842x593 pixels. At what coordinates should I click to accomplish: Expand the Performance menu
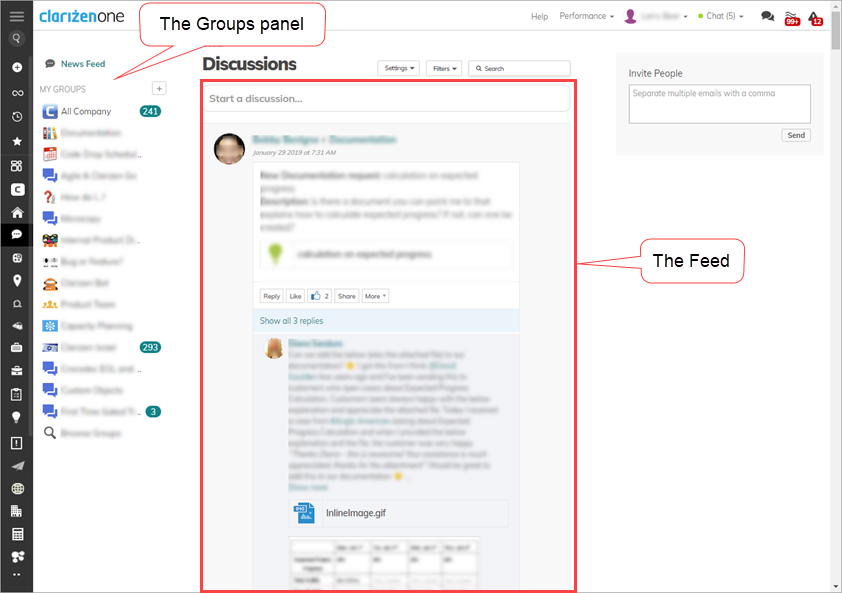pyautogui.click(x=586, y=16)
